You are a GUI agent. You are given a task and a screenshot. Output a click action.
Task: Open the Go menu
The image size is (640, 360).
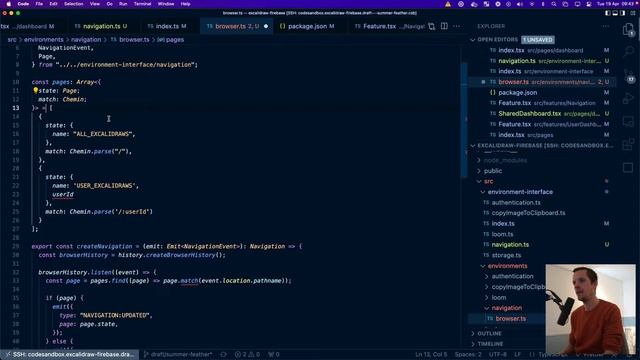tap(109, 4)
